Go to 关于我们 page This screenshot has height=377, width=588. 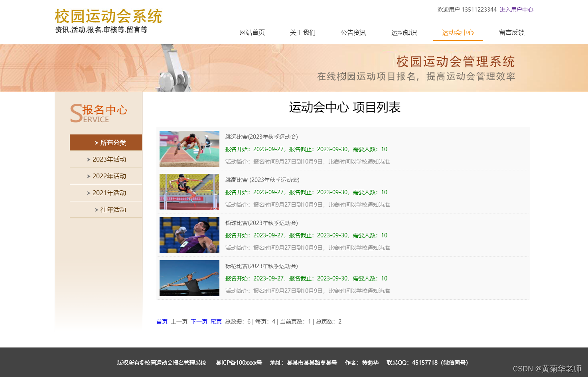pos(302,33)
